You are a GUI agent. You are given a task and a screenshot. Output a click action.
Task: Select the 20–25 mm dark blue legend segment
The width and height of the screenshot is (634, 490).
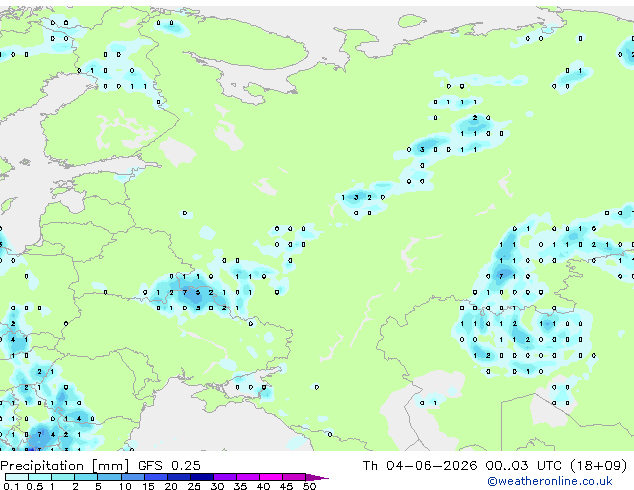[179, 477]
